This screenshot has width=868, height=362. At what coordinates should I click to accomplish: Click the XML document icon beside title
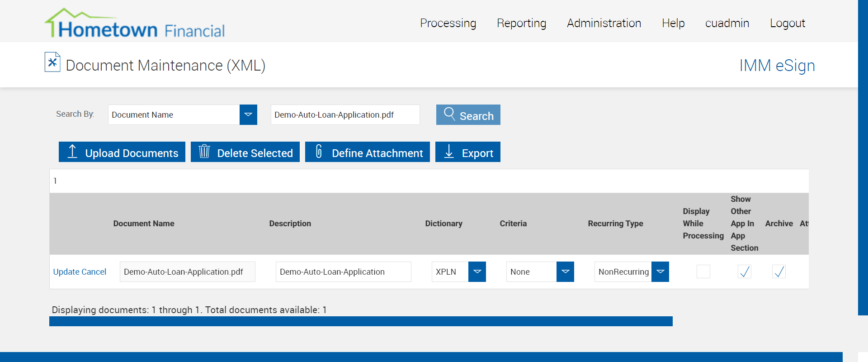point(52,62)
